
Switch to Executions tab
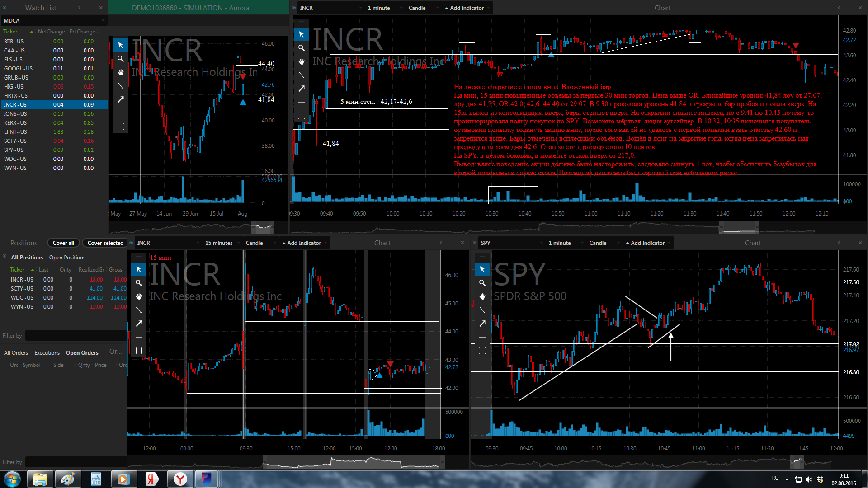pyautogui.click(x=47, y=352)
